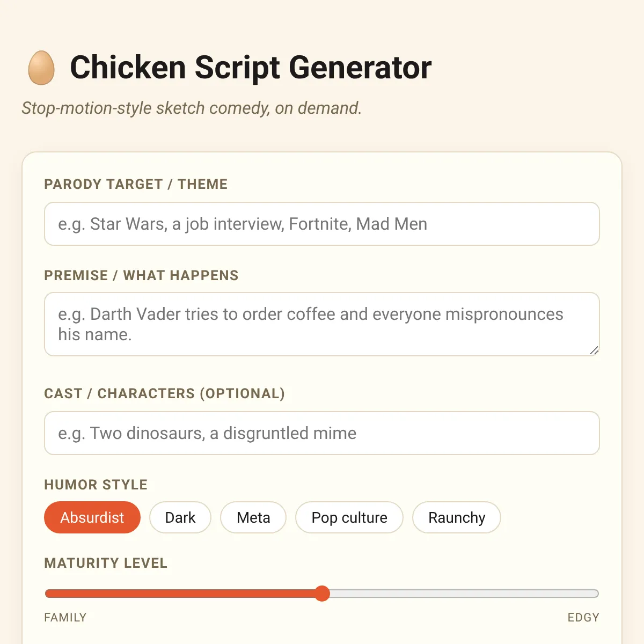
Task: Pick the Meta humor style chip
Action: pyautogui.click(x=253, y=517)
